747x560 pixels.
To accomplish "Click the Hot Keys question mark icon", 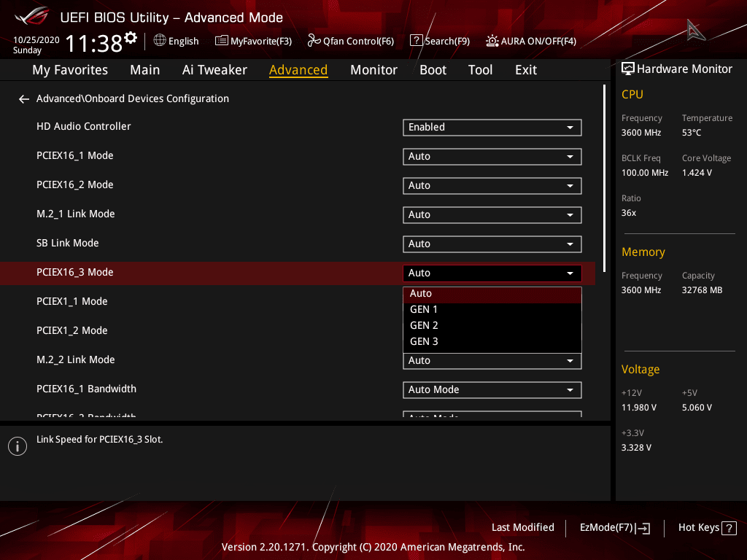I will (x=729, y=528).
